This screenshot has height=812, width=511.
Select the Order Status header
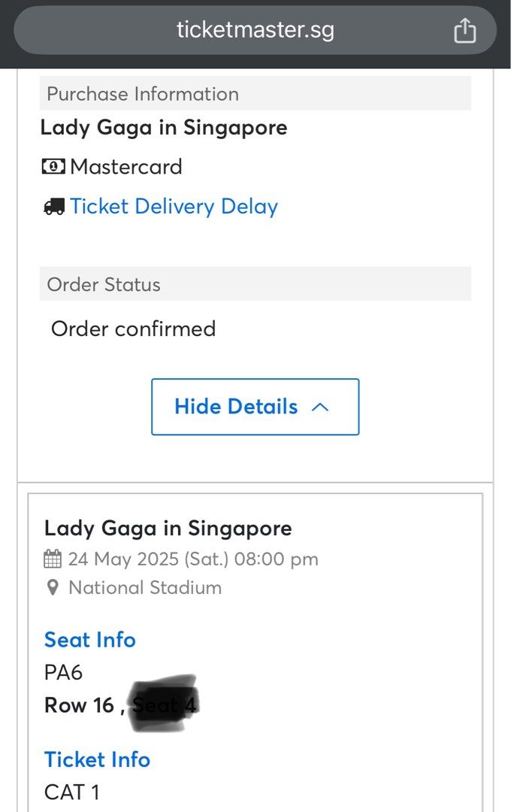point(104,284)
